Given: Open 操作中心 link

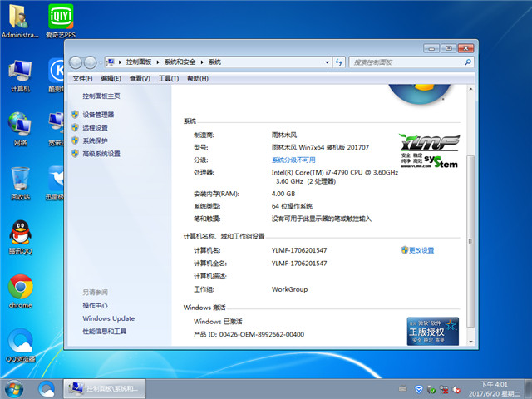Looking at the screenshot, I should (x=95, y=305).
